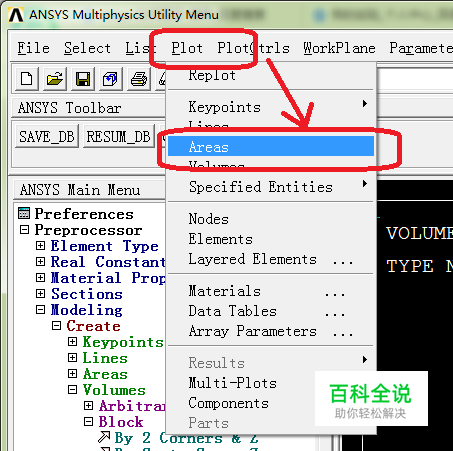Click the Preferences icon in Main Menu

tap(24, 213)
